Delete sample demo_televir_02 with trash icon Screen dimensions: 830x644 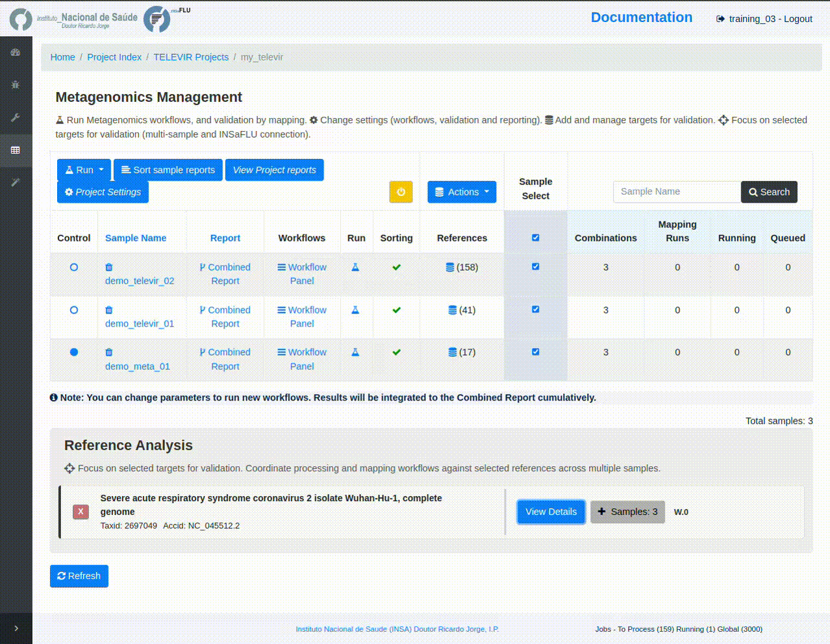point(109,267)
